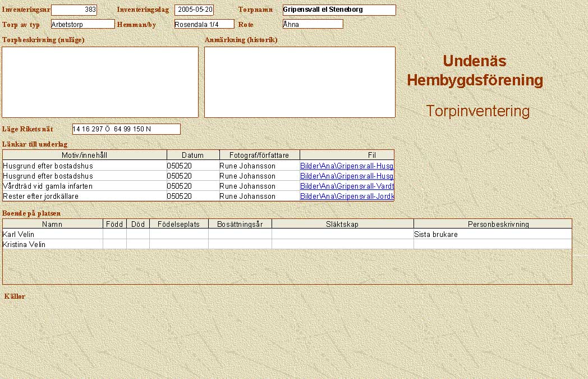
Task: Open the first row's Gripensvall-Husg file link
Action: (x=347, y=166)
